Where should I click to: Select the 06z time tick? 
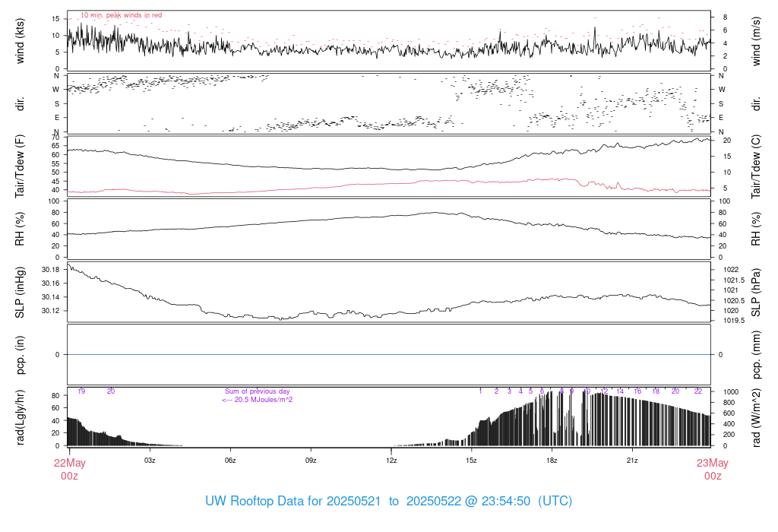point(230,460)
